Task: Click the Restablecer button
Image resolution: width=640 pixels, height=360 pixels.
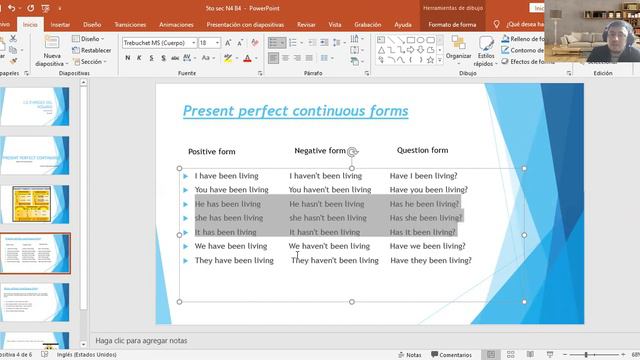Action: click(92, 50)
